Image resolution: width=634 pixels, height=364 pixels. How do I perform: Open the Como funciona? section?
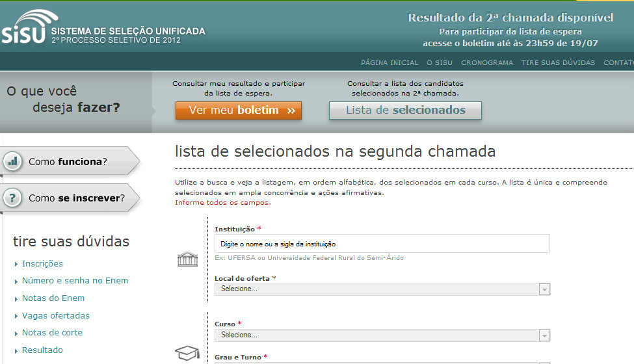tap(70, 161)
